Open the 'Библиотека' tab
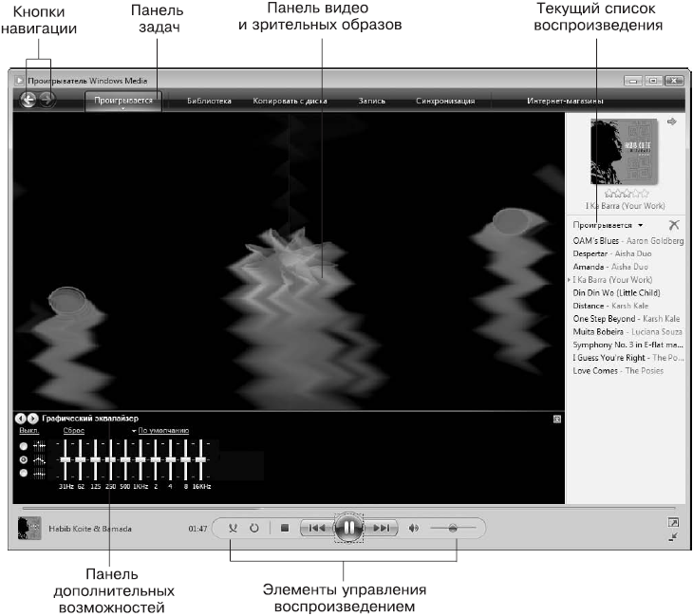Viewport: 693px width, 616px height. (x=209, y=101)
